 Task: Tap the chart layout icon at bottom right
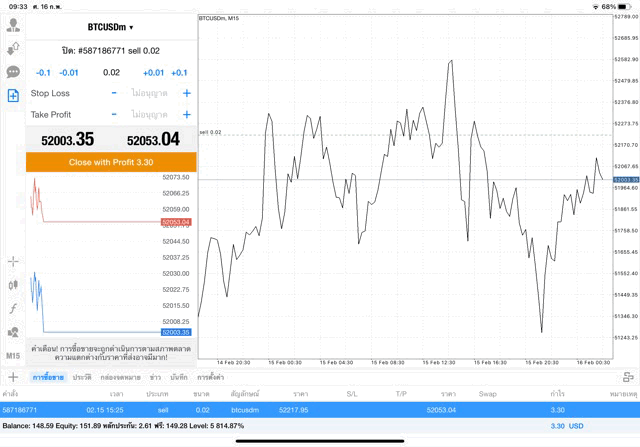pos(628,377)
